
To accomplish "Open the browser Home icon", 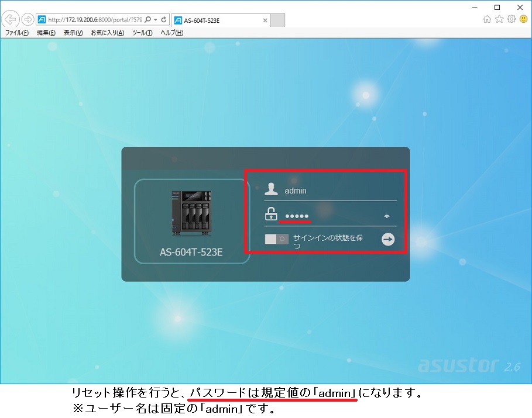I will tap(487, 19).
